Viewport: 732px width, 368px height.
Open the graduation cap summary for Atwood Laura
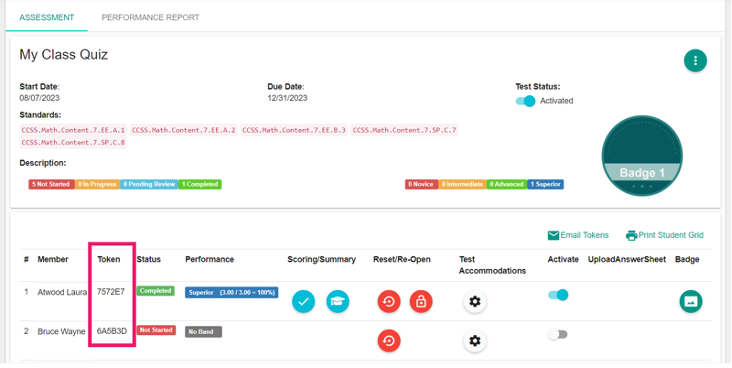338,301
